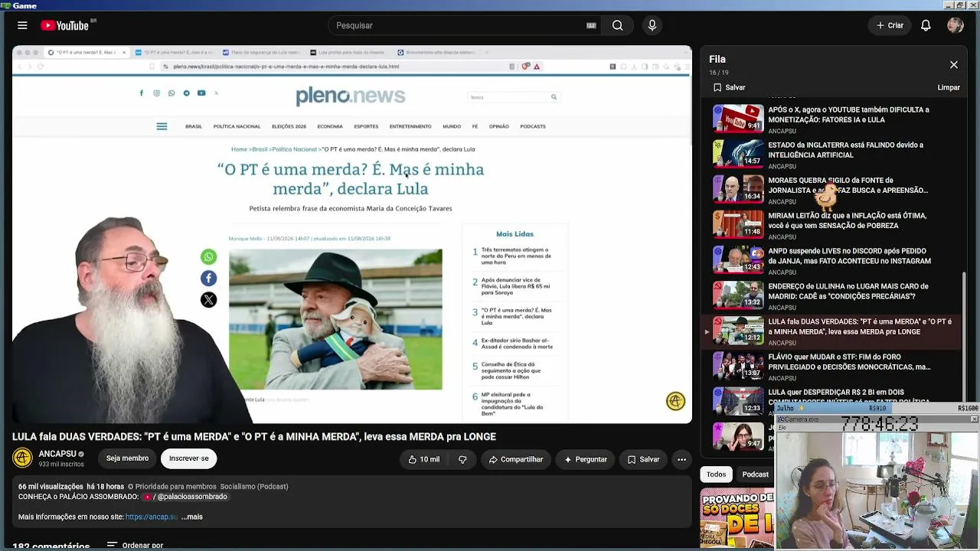Open the Socialismo (Podcast) link
Viewport: 980px width, 551px height.
click(x=254, y=487)
